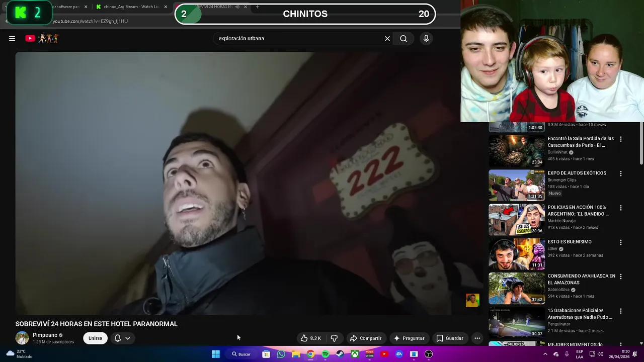Open options menu for CONSUMIENDO AYAHUASCA video
Image resolution: width=644 pixels, height=362 pixels.
click(x=620, y=277)
